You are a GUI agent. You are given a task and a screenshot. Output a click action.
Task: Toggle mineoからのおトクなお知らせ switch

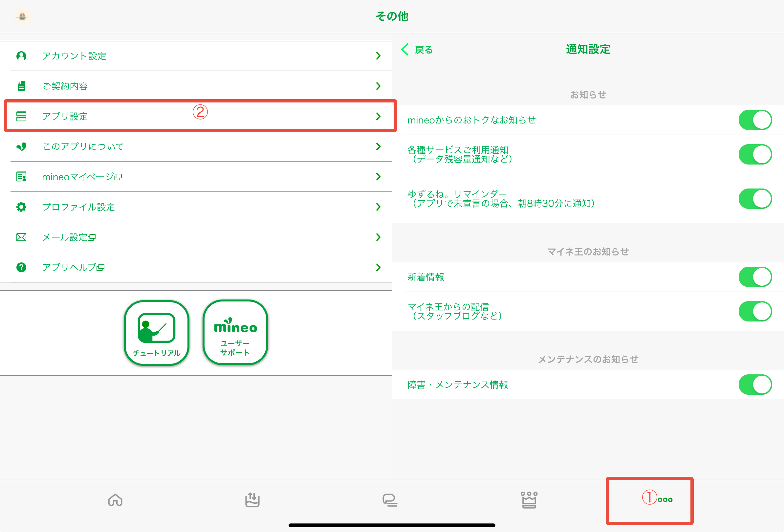(x=755, y=120)
